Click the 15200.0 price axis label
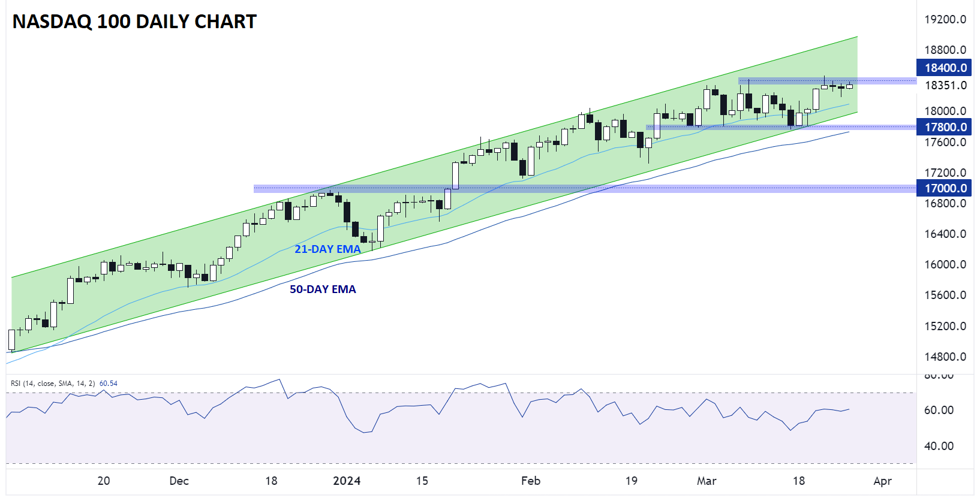 pos(945,327)
